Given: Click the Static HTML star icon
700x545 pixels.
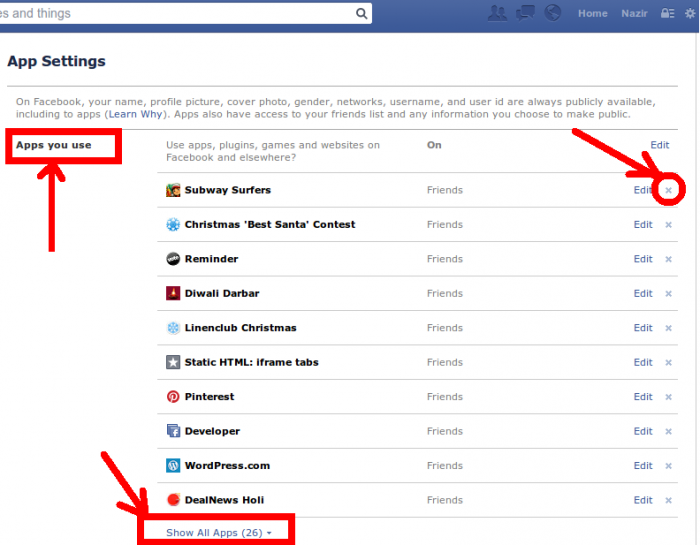Looking at the screenshot, I should point(173,362).
